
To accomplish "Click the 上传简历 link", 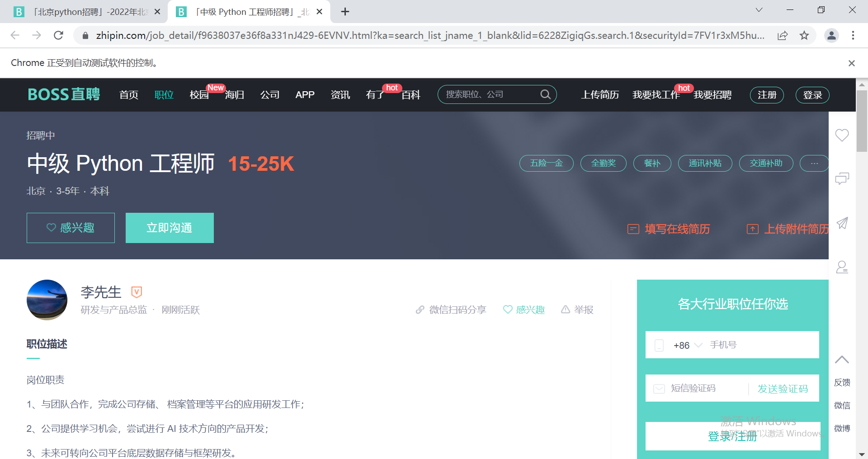I will coord(600,95).
